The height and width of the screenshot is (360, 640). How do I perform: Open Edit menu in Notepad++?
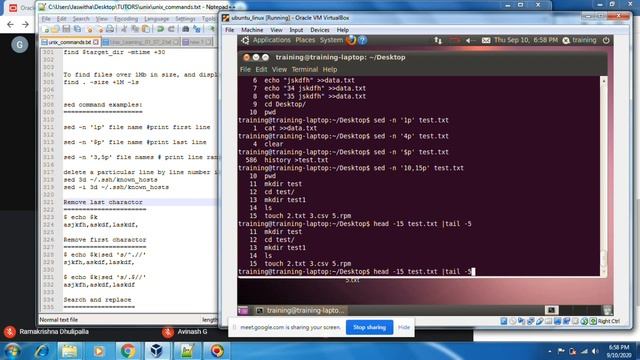click(61, 19)
